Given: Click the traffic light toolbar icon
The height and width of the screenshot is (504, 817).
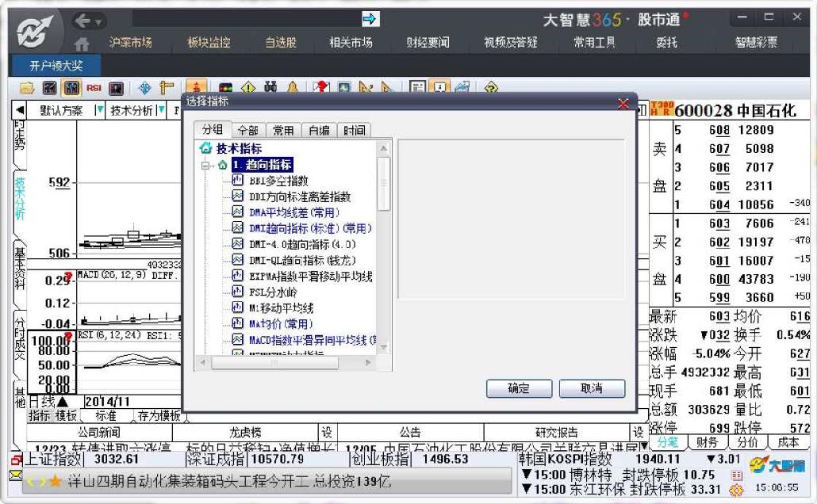Looking at the screenshot, I should pos(225,87).
